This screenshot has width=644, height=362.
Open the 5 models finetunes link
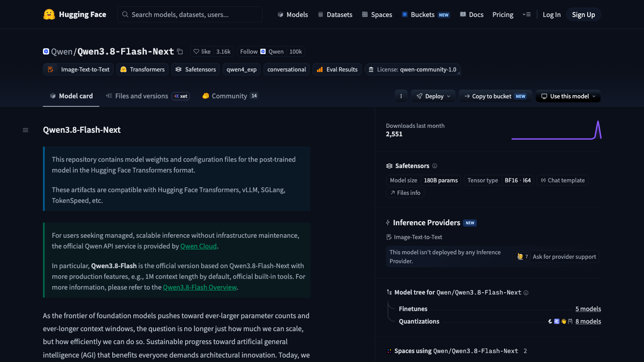click(x=588, y=309)
